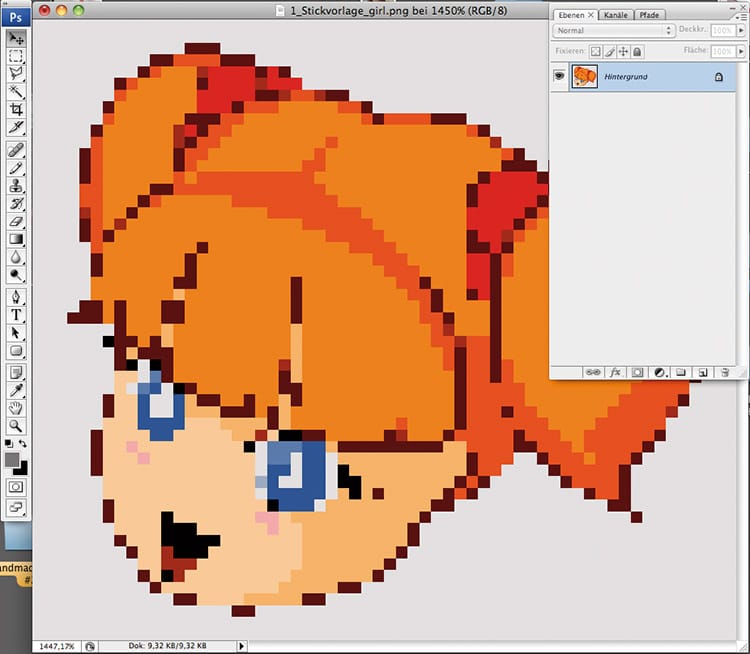Screen dimensions: 750x654
Task: Select the Magic Wand tool
Action: 16,91
